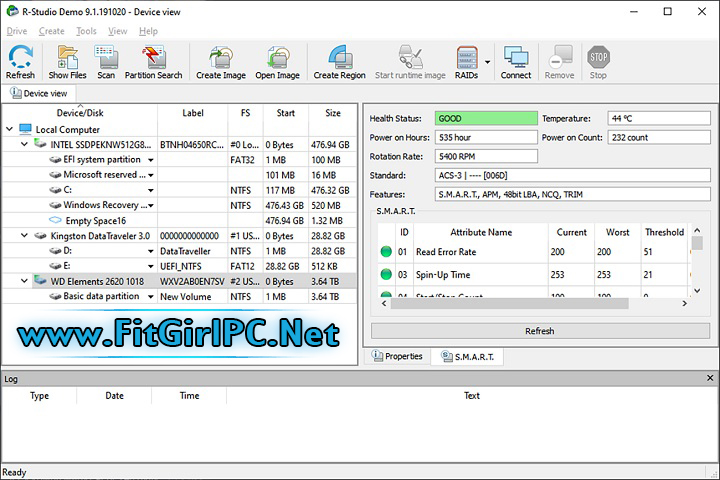Click the Open Image toolbar icon
Viewport: 720px width, 480px height.
277,62
